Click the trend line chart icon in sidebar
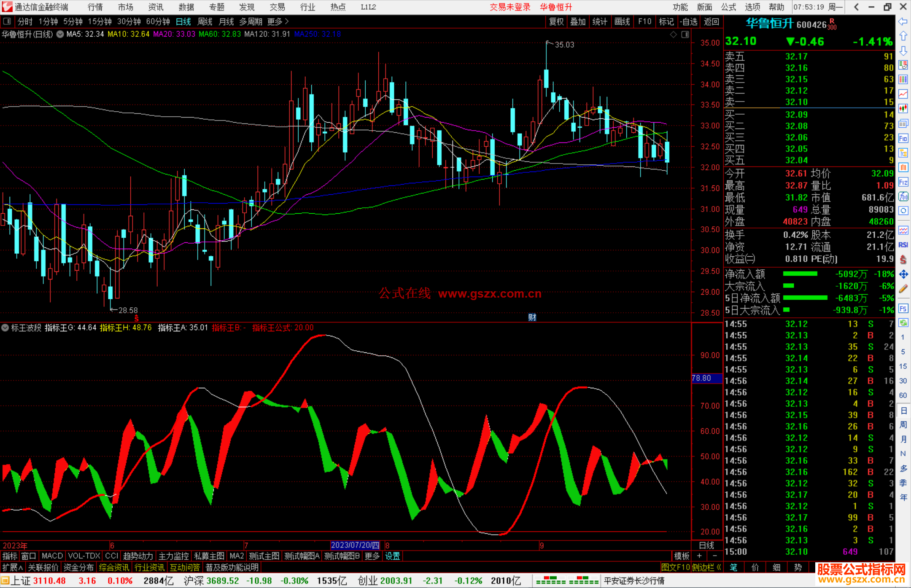The image size is (911, 588). coord(903,94)
